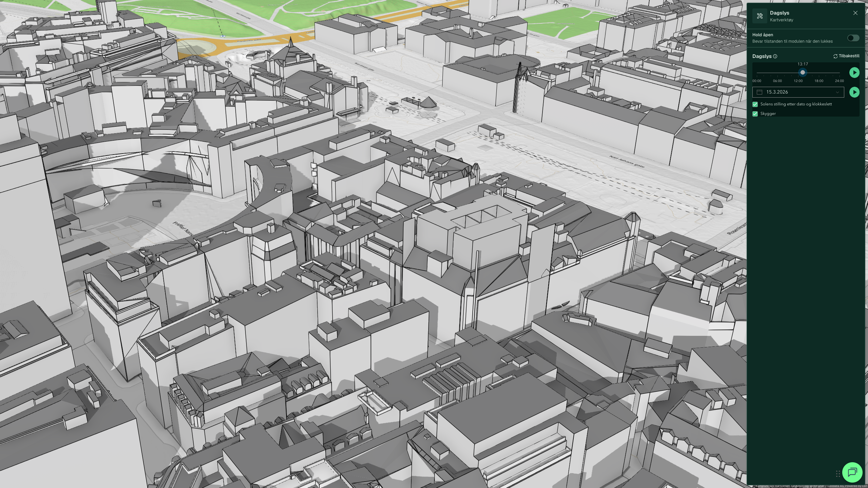This screenshot has height=488, width=868.
Task: Uncheck the Skygger checkbox
Action: pos(755,114)
